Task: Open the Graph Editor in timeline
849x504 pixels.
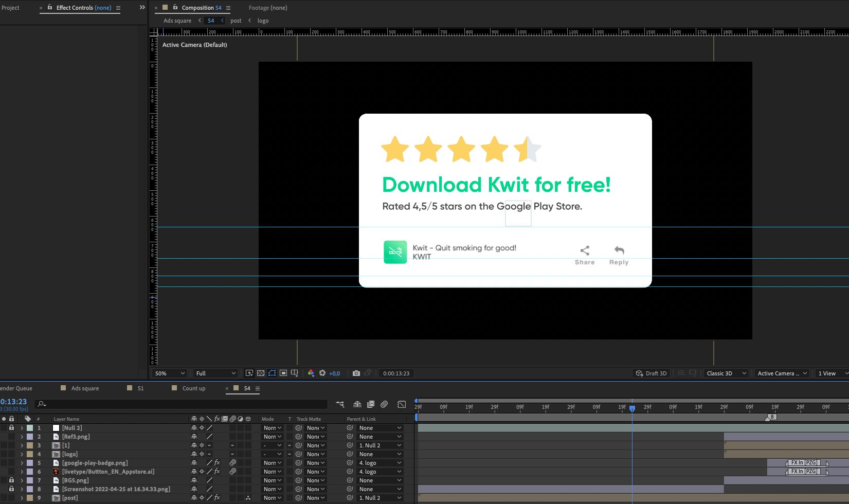Action: [402, 404]
